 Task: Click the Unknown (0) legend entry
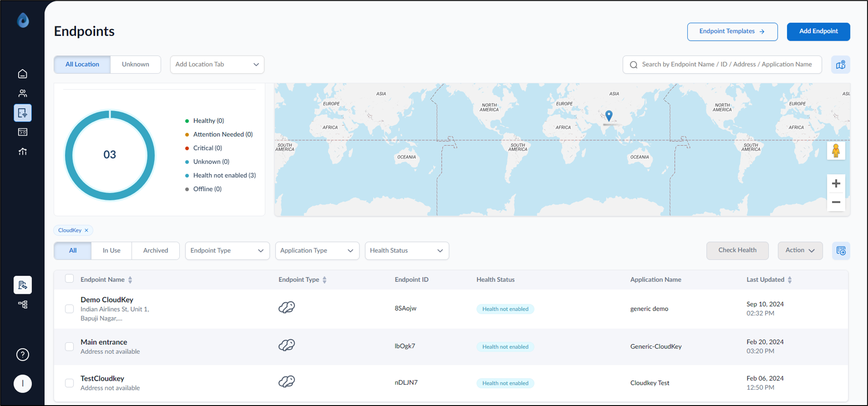(207, 162)
